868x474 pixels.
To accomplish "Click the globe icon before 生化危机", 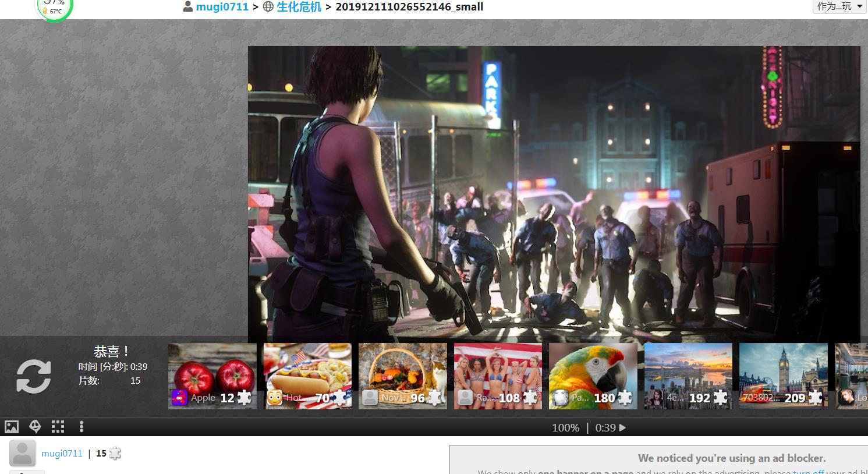I will tap(268, 7).
